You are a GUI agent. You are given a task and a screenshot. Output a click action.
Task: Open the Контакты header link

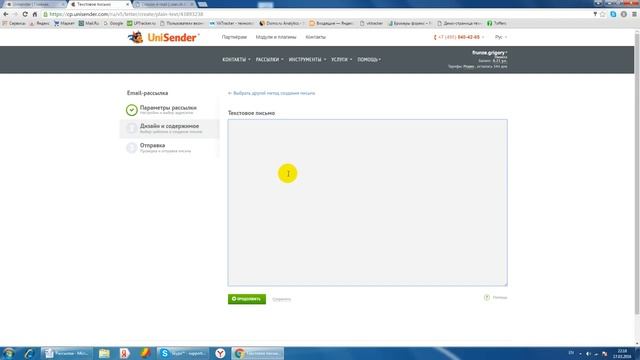pos(316,37)
